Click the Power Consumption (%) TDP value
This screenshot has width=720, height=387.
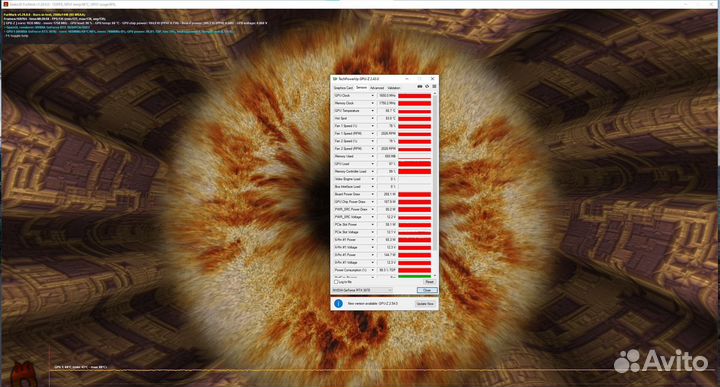[x=387, y=270]
